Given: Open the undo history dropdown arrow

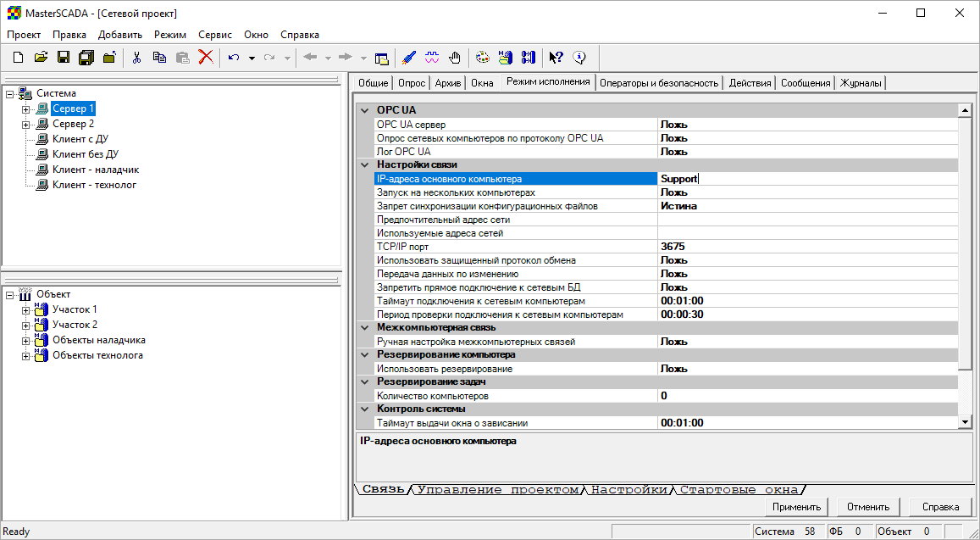Looking at the screenshot, I should 252,58.
